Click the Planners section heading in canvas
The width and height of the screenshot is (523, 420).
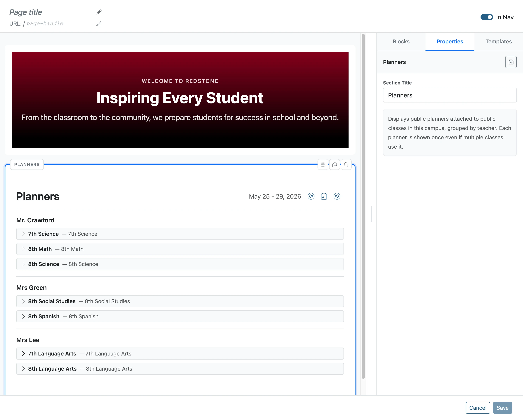pyautogui.click(x=38, y=196)
